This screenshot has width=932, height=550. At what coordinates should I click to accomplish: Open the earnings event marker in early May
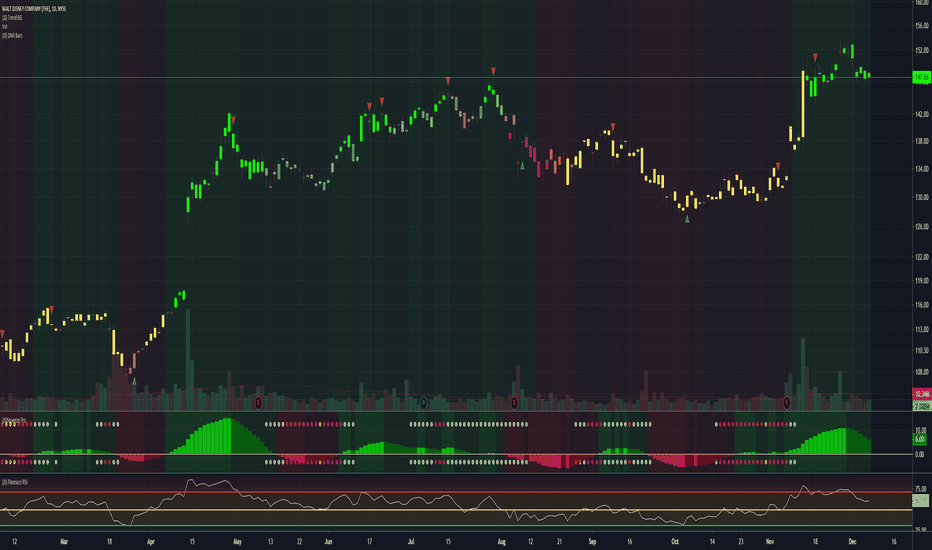(x=259, y=403)
